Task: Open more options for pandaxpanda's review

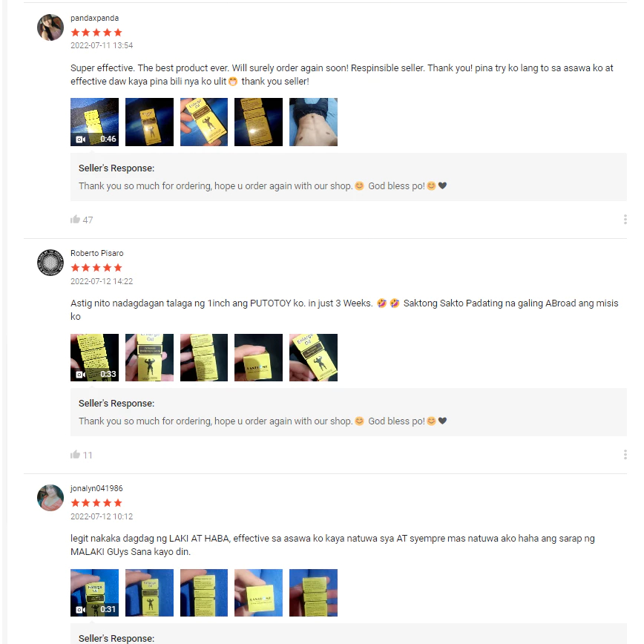Action: 625,220
